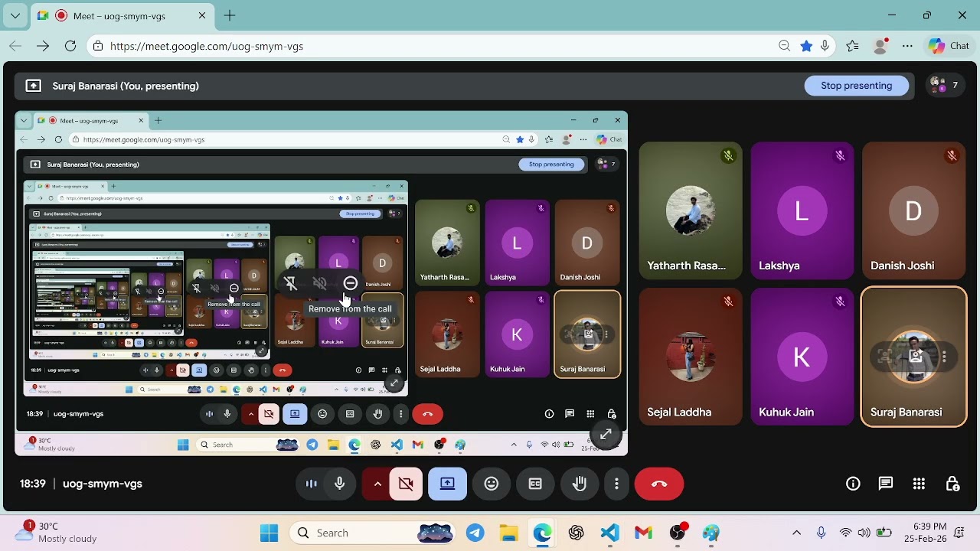Screen dimensions: 980x551
Task: Open the zoom magnifier in the address bar
Action: tap(784, 46)
